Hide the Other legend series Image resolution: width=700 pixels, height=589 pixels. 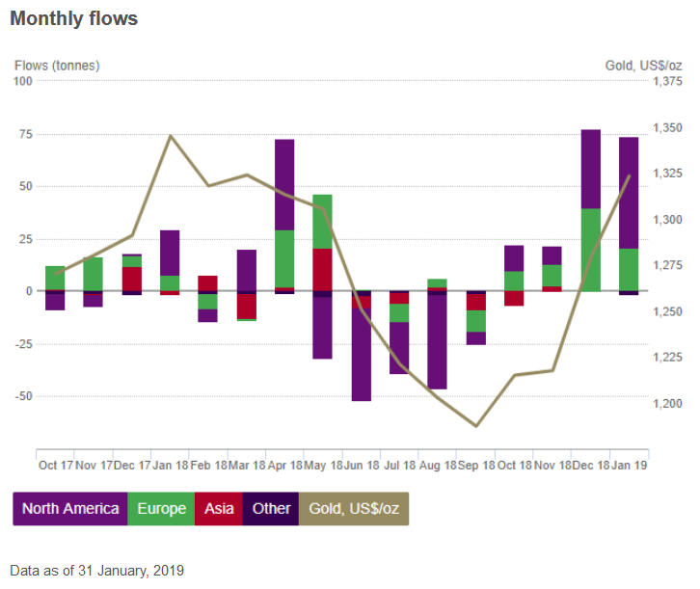coord(271,508)
